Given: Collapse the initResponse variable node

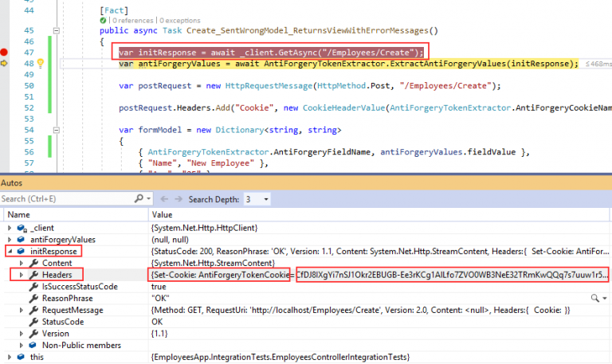Looking at the screenshot, I should pos(9,251).
